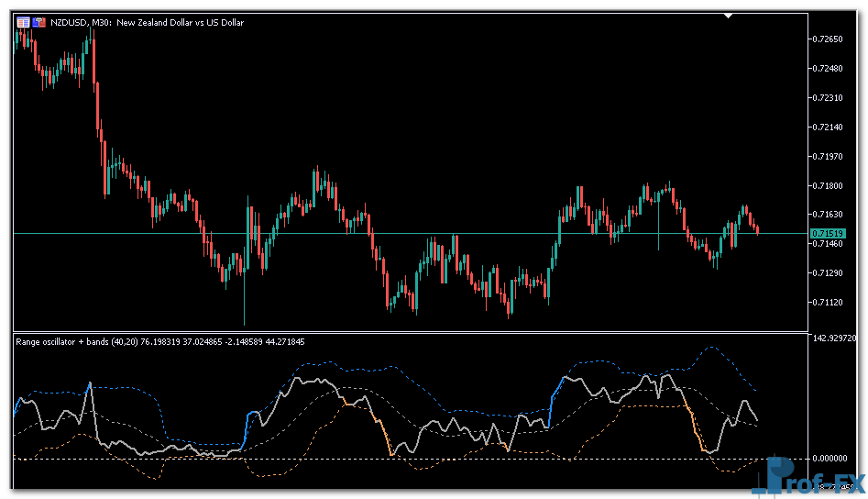Viewport: 868px width, 499px height.
Task: Click the 0.72310 price scale label
Action: click(x=828, y=97)
